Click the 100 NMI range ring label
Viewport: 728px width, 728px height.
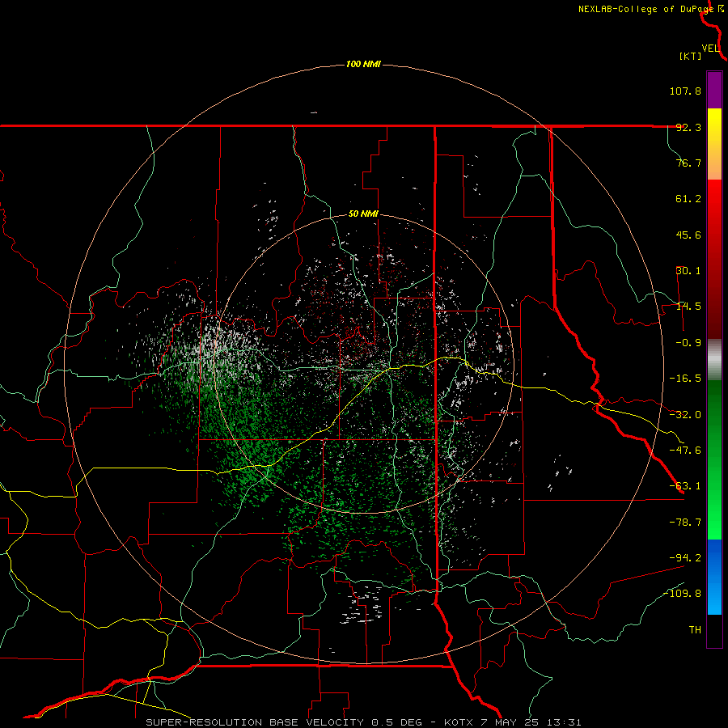(x=363, y=64)
